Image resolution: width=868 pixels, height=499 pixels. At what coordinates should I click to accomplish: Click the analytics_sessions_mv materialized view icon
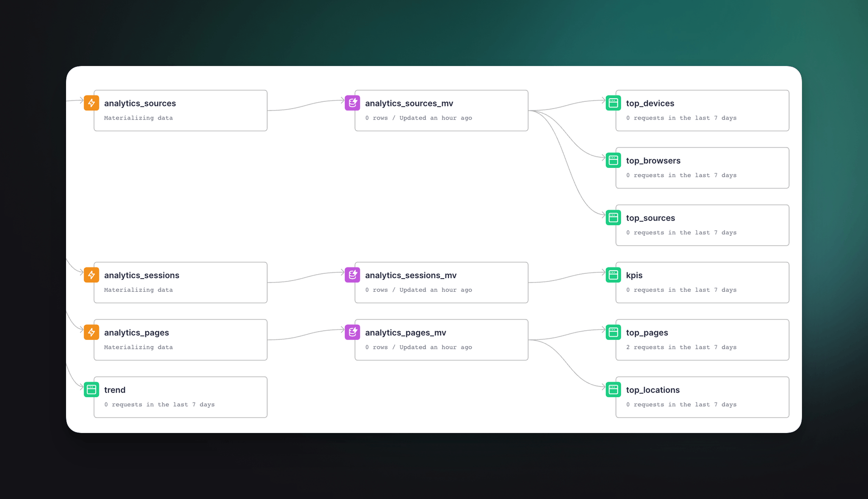tap(352, 276)
